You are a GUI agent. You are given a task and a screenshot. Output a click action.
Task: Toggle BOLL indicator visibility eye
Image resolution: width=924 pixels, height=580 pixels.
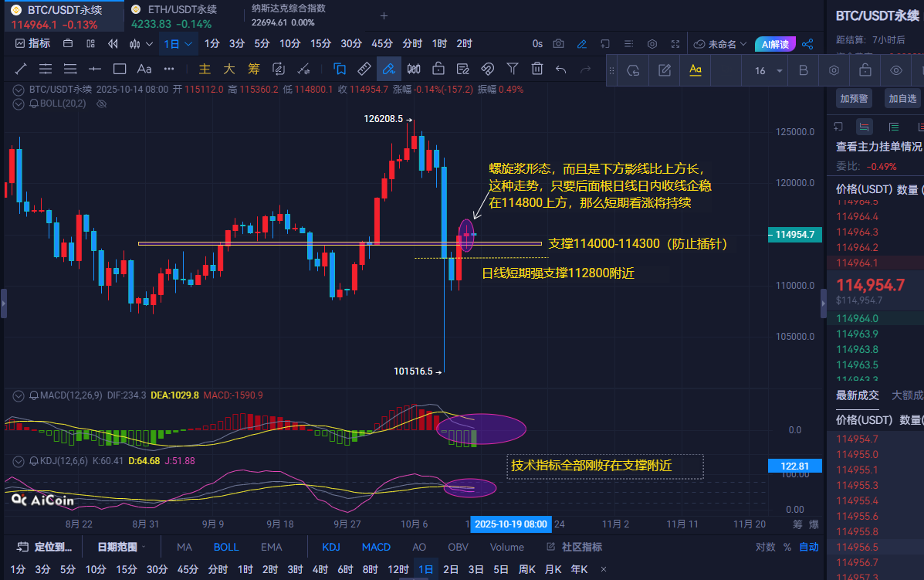(101, 103)
